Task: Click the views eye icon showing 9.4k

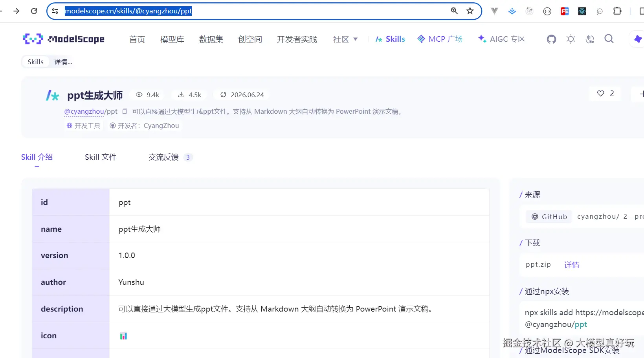Action: click(x=139, y=95)
